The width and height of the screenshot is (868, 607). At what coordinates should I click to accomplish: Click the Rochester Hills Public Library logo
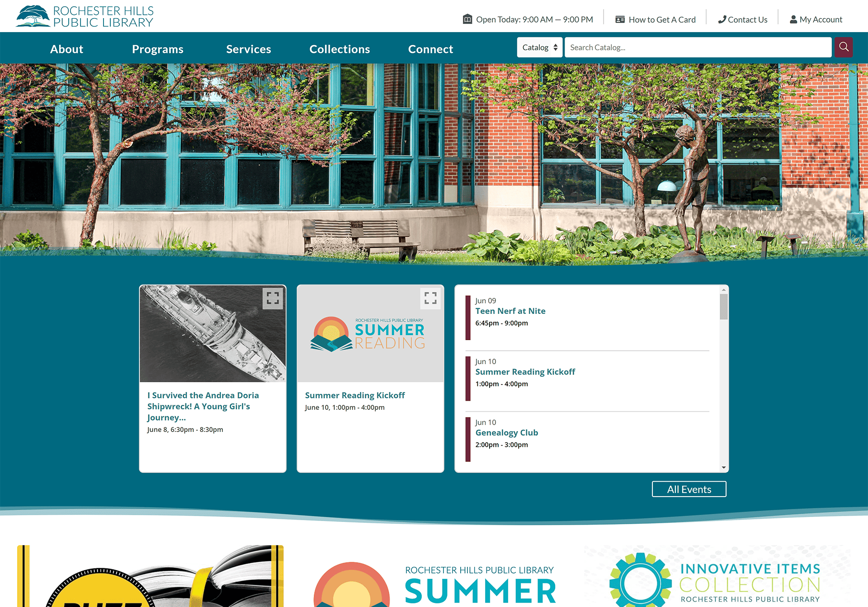85,16
